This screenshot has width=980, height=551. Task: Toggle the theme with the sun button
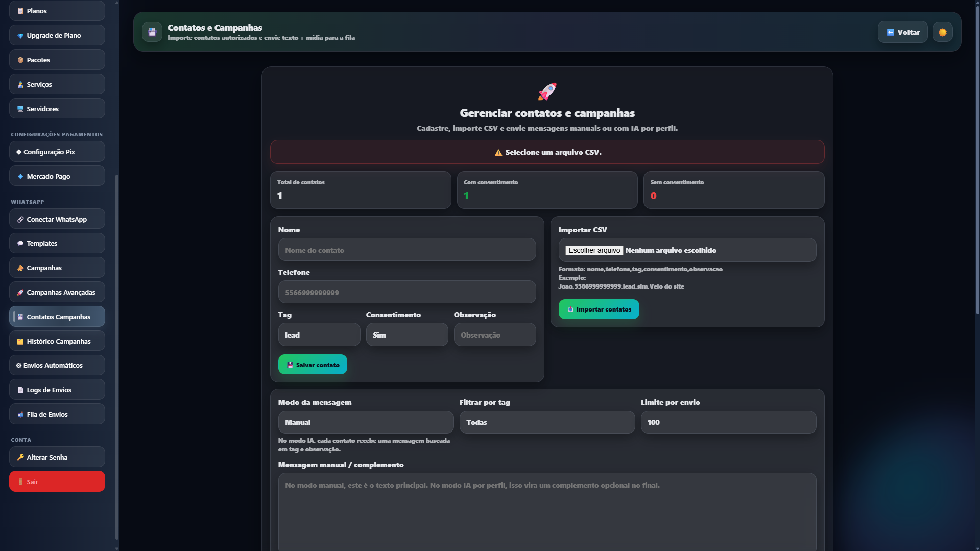pyautogui.click(x=942, y=32)
